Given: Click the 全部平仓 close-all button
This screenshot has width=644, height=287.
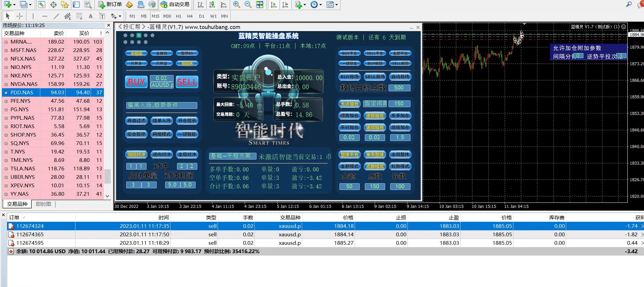Looking at the screenshot, I should 400,53.
